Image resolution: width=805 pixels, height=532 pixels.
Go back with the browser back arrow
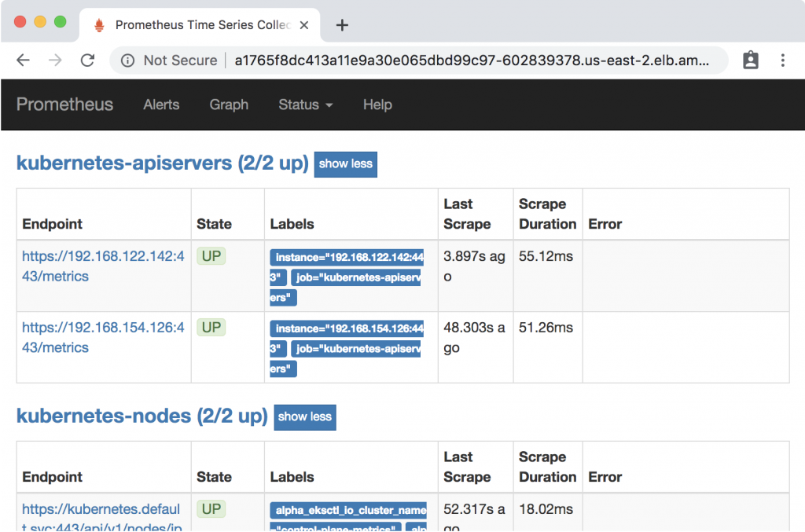tap(23, 61)
